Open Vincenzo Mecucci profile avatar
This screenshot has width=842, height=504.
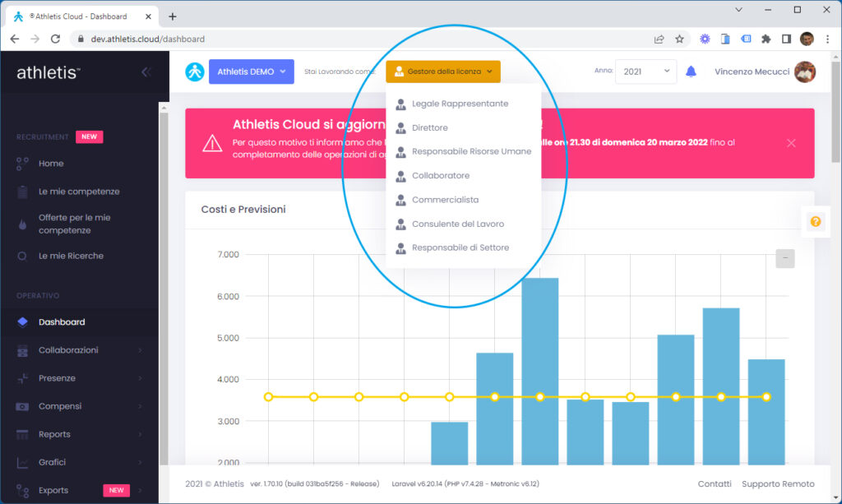805,72
